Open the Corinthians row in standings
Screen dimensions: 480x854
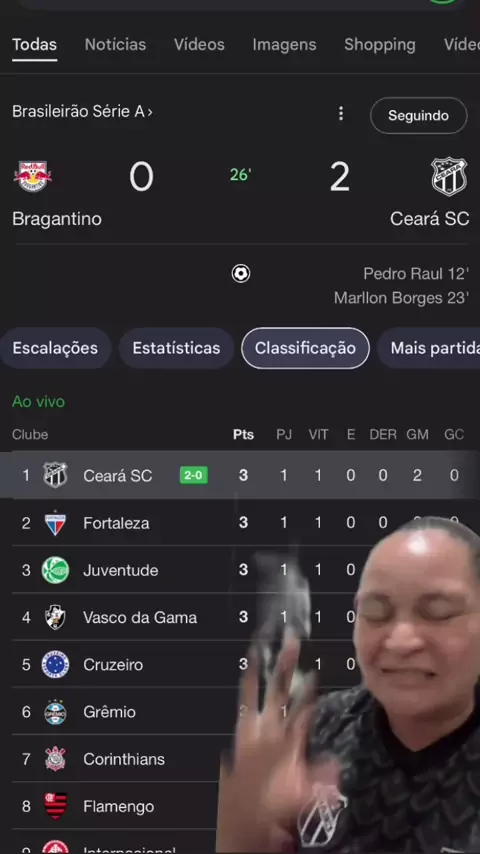[114, 759]
